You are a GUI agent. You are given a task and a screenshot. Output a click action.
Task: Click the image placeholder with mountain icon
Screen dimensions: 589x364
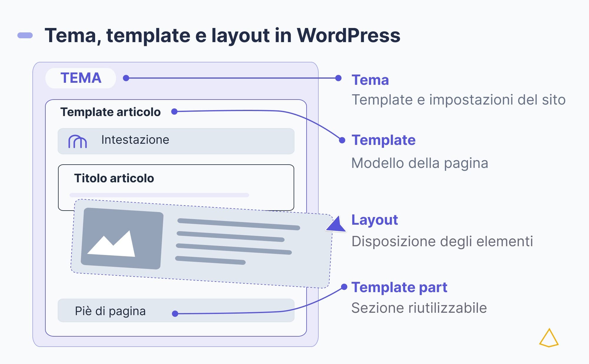[x=122, y=239]
